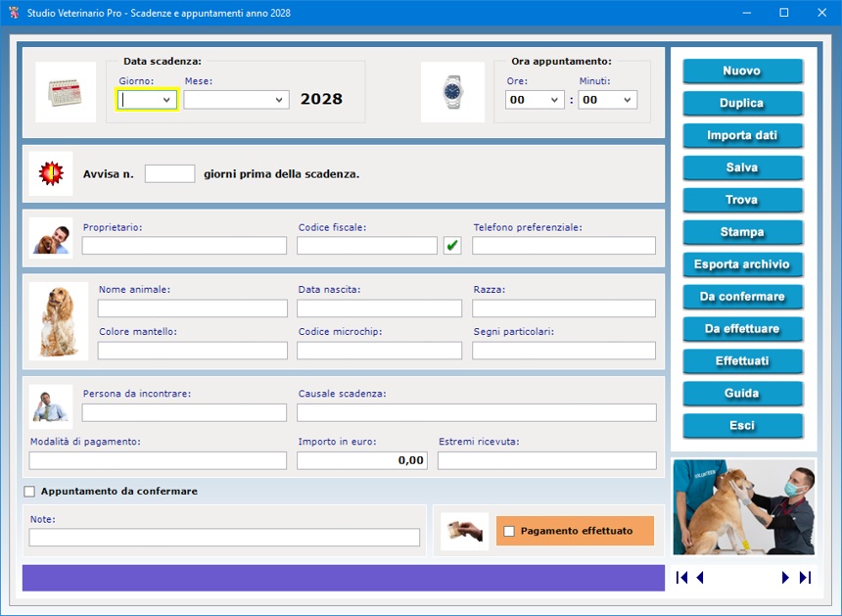Viewport: 842px width, 616px height.
Task: Click the businessman on phone icon
Action: [x=51, y=406]
